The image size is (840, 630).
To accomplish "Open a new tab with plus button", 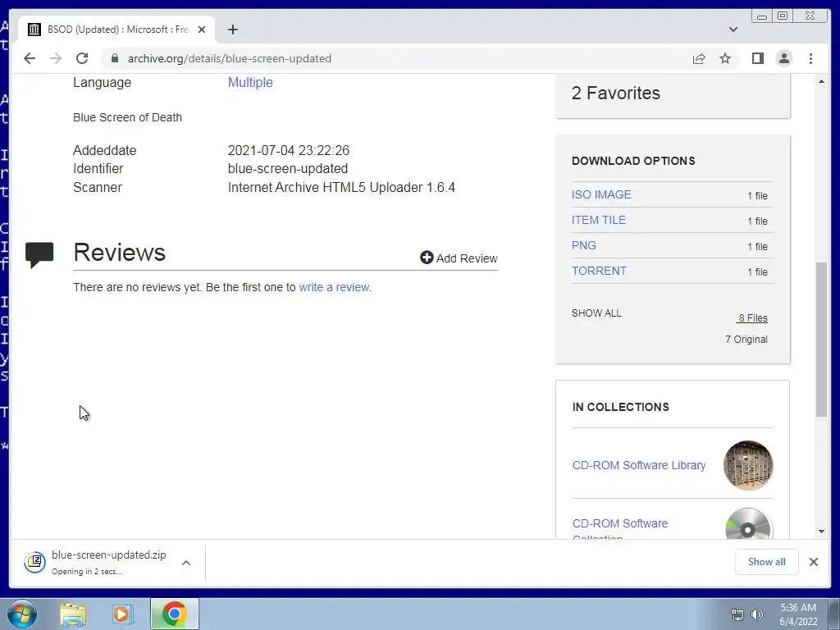I will [232, 30].
